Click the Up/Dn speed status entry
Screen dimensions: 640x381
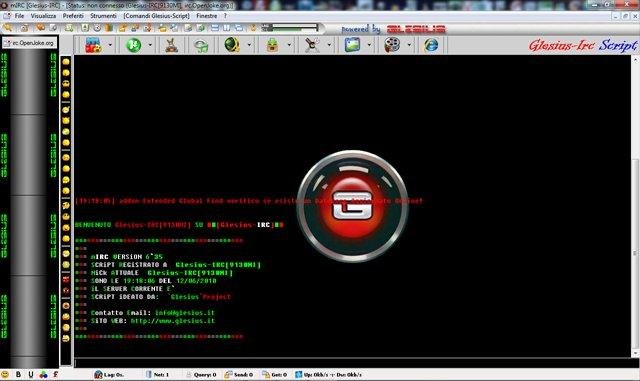[x=329, y=374]
